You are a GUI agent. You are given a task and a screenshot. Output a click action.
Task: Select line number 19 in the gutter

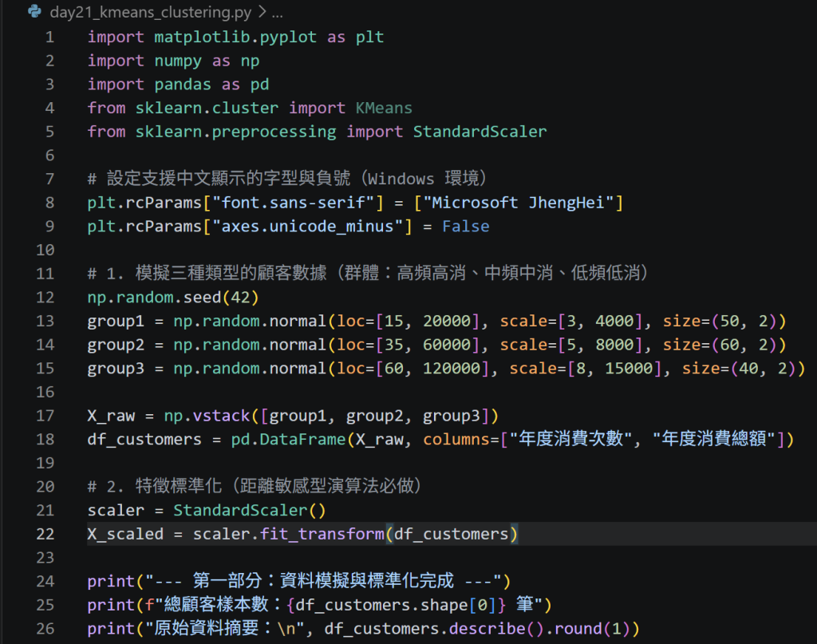tap(45, 463)
